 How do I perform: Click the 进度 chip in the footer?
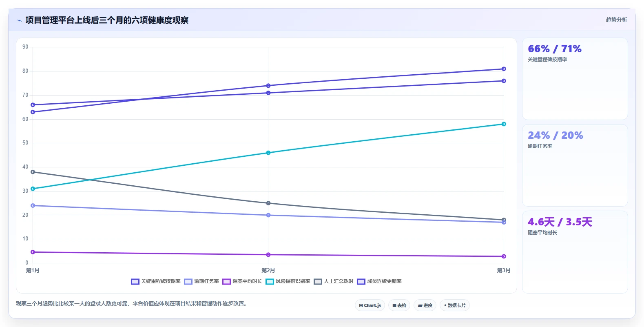[425, 305]
